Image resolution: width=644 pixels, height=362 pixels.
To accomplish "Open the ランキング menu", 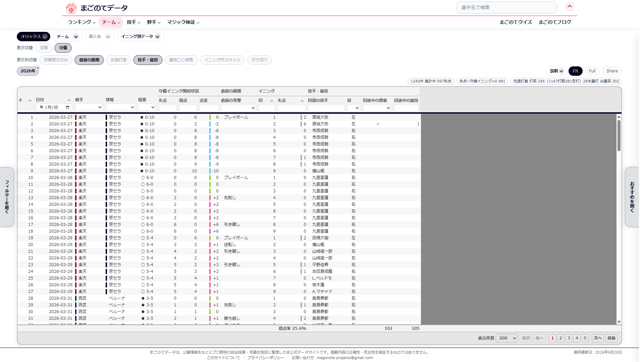I will tap(82, 22).
